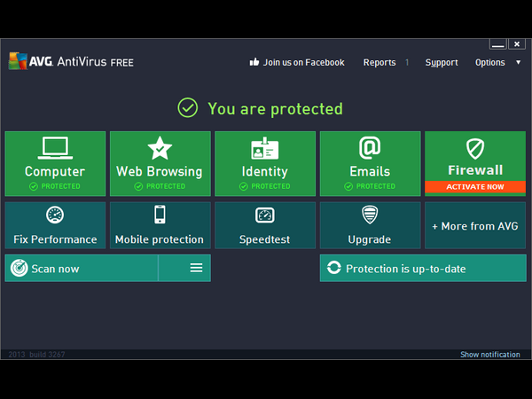
Task: Click the Emails at-sign icon
Action: click(370, 147)
